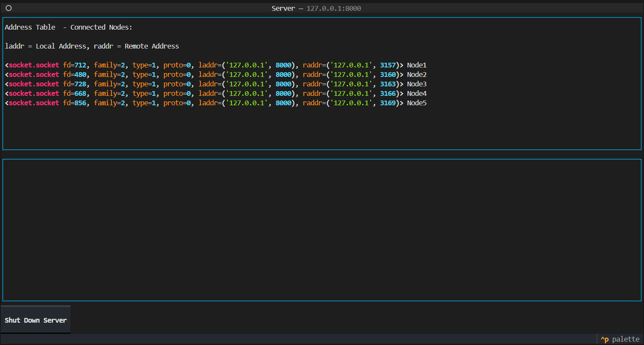This screenshot has width=644, height=345.
Task: Click socket.socket in the Node5 row
Action: pos(34,103)
